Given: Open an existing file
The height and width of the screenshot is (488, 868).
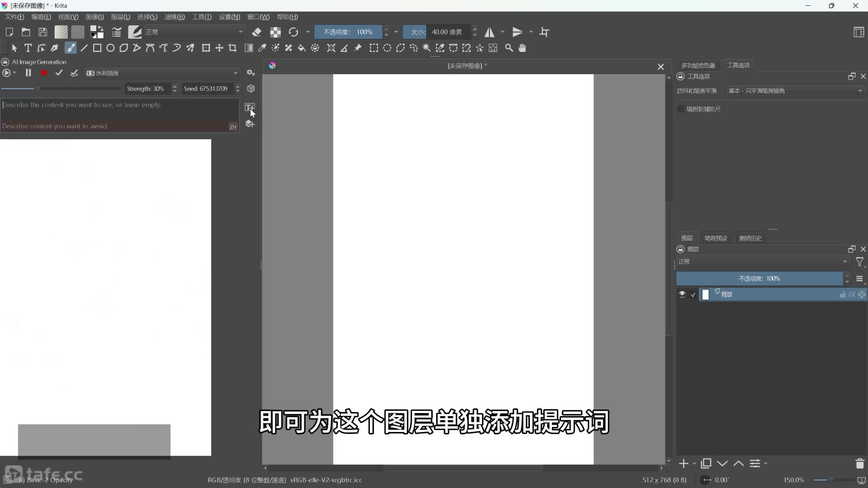Looking at the screenshot, I should [26, 32].
